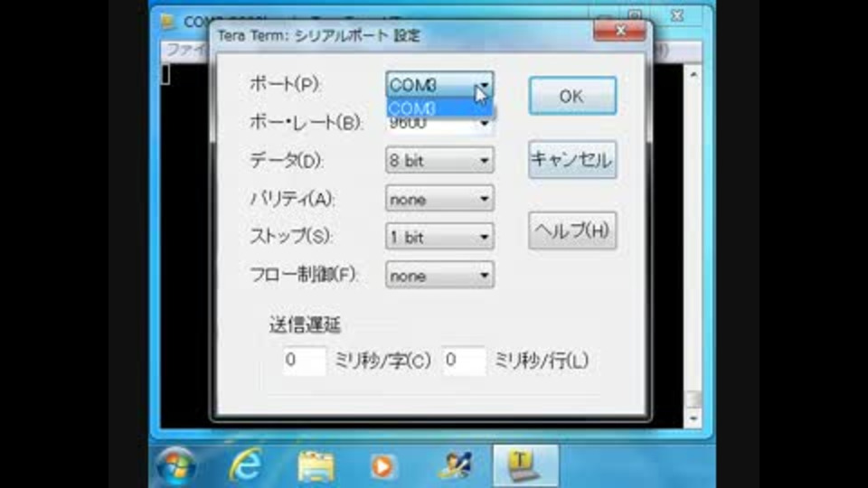Open help with the ヘルプ(H) button
Screen dimensions: 868x488
click(572, 230)
